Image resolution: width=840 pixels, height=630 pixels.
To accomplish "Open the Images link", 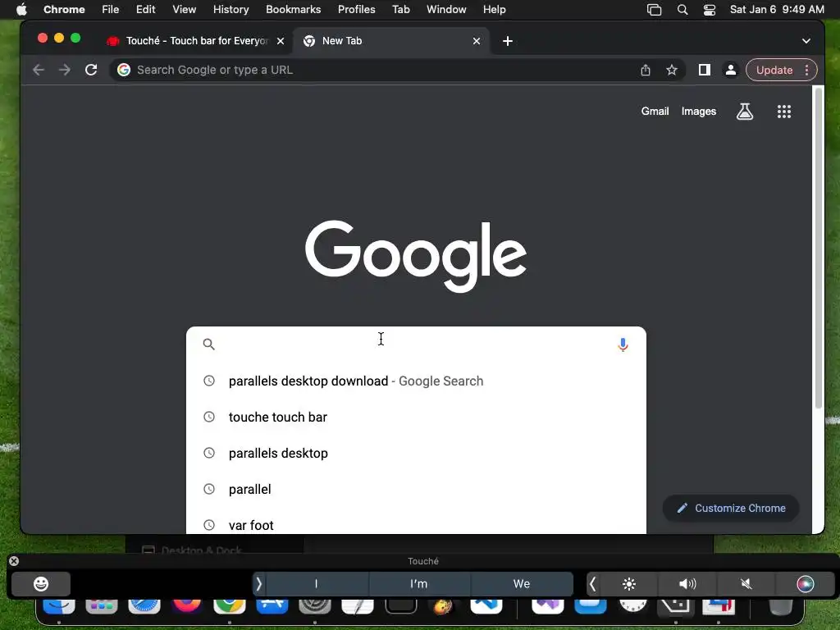I will point(699,112).
